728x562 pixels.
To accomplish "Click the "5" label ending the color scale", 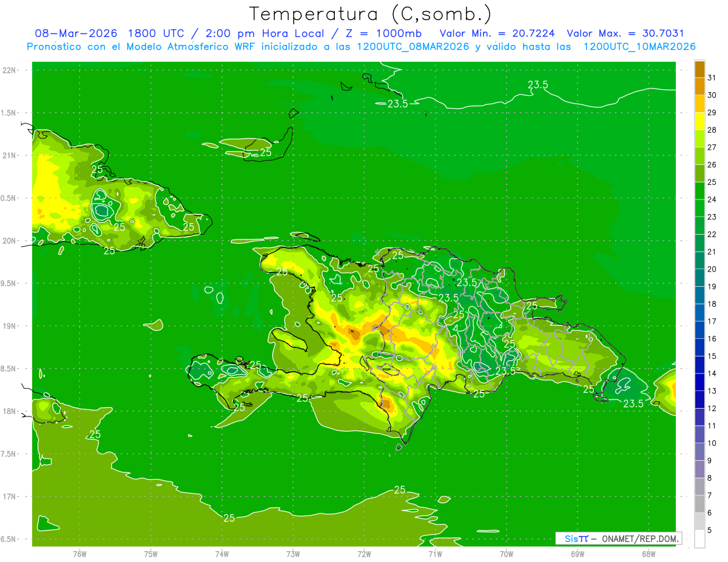I will pyautogui.click(x=710, y=530).
